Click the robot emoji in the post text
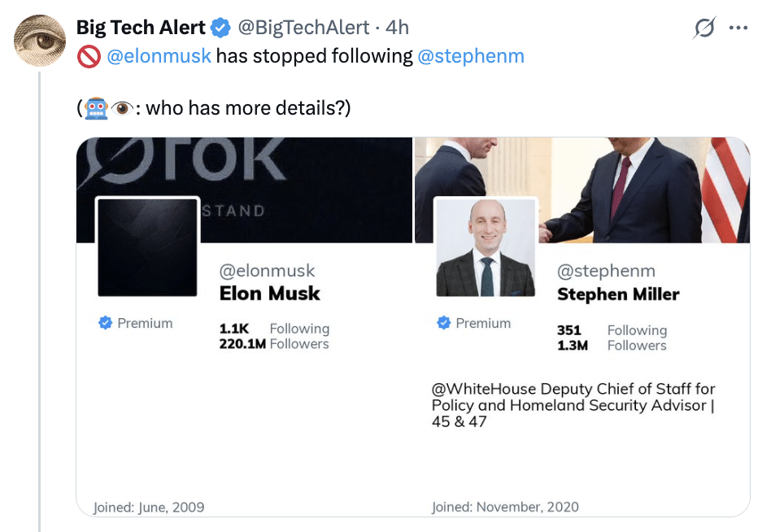Screen dimensions: 771x532 click(96, 107)
